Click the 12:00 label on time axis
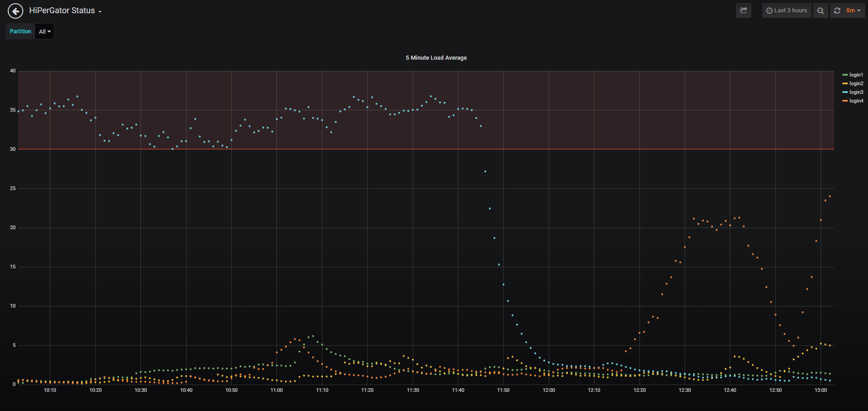 (549, 390)
